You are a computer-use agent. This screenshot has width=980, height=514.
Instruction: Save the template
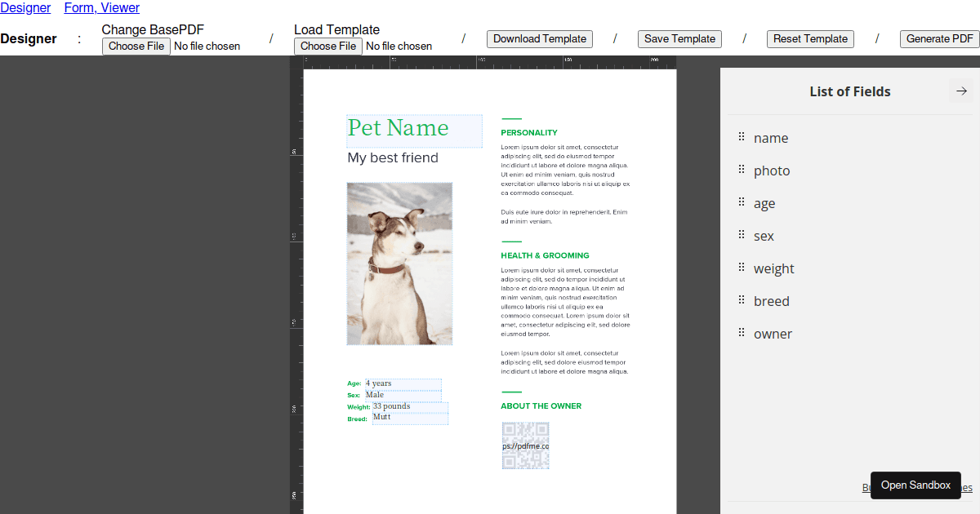(x=679, y=38)
